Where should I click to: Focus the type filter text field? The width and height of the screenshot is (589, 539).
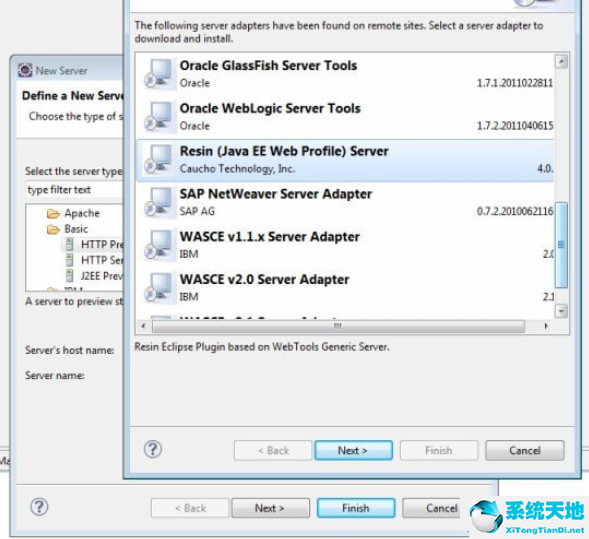[x=74, y=190]
